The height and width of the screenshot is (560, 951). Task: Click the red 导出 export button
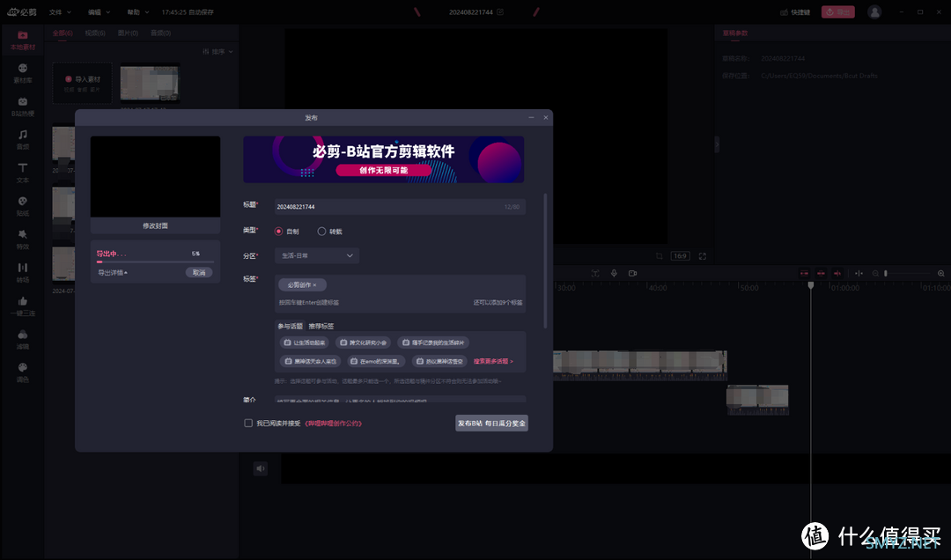837,12
